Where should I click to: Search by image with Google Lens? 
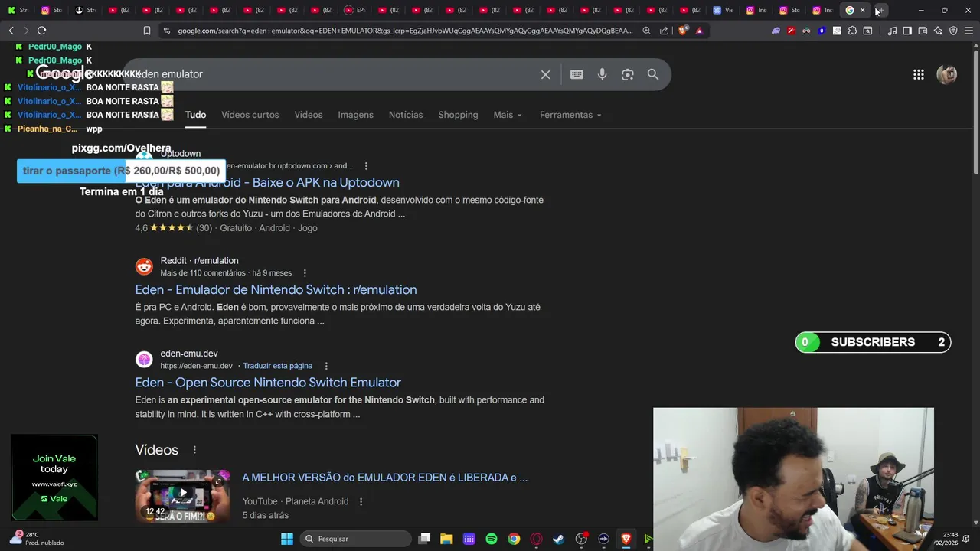pyautogui.click(x=628, y=74)
